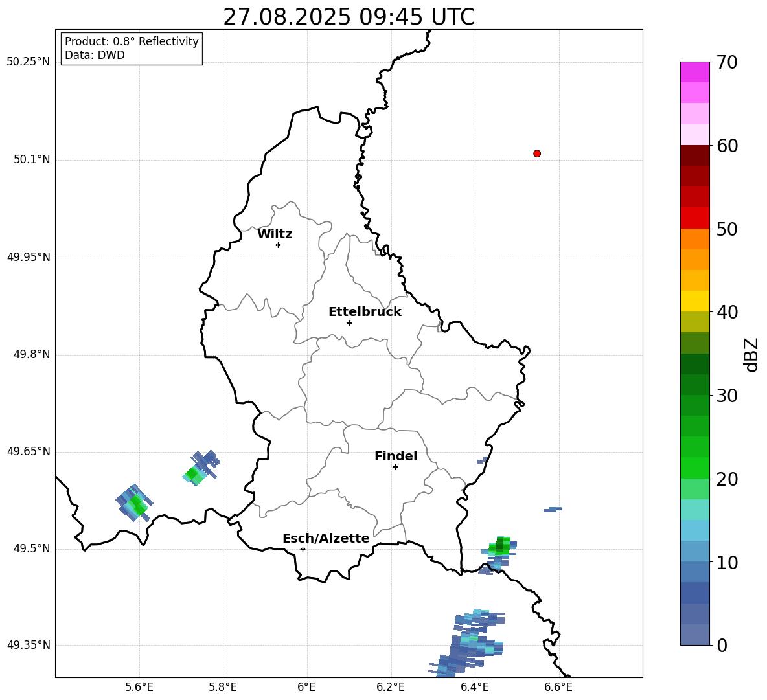Viewport: 767px width, 700px height.
Task: Click the Ettelbruck city label
Action: [365, 312]
